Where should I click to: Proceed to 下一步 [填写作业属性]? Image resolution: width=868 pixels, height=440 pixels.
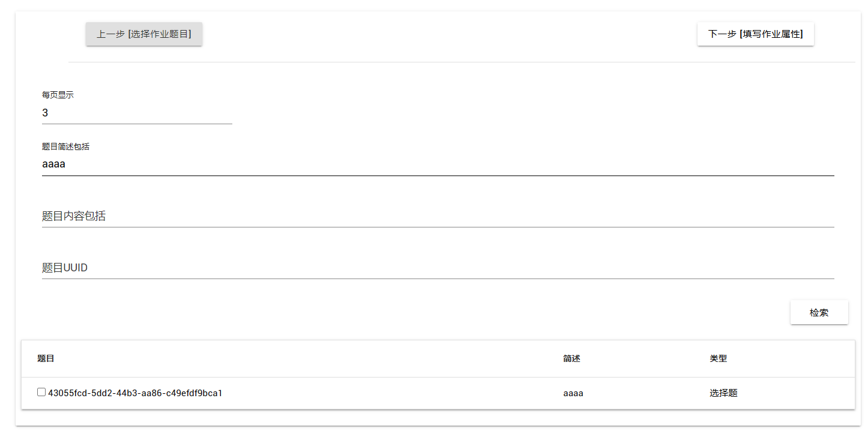(x=755, y=34)
